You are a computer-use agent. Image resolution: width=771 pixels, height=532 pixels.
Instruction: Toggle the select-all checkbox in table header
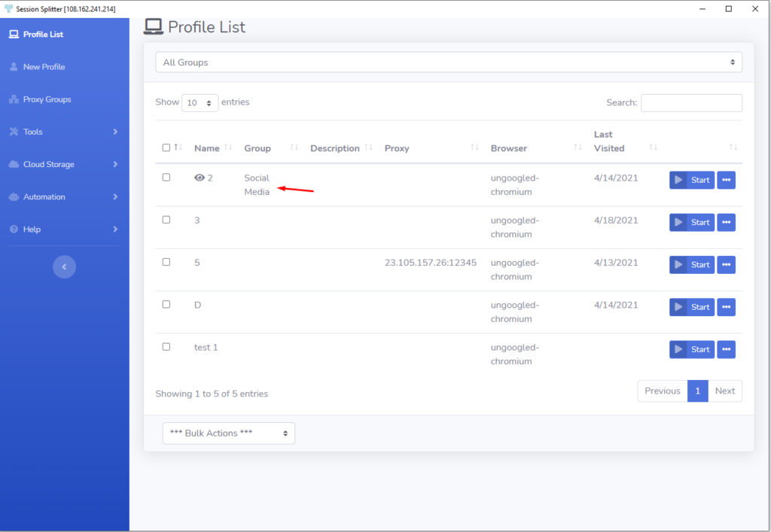click(x=166, y=147)
